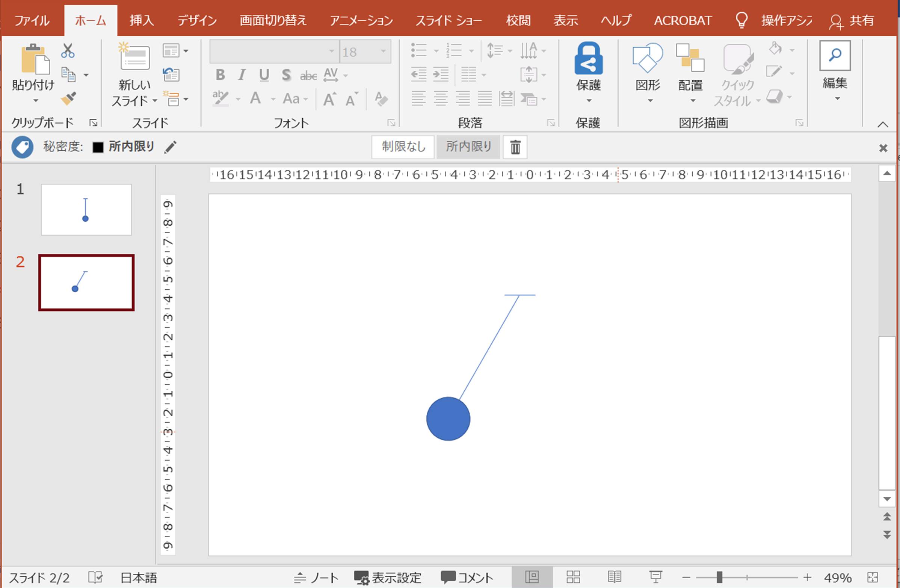Click the Arrange icon
900x588 pixels.
(x=690, y=58)
